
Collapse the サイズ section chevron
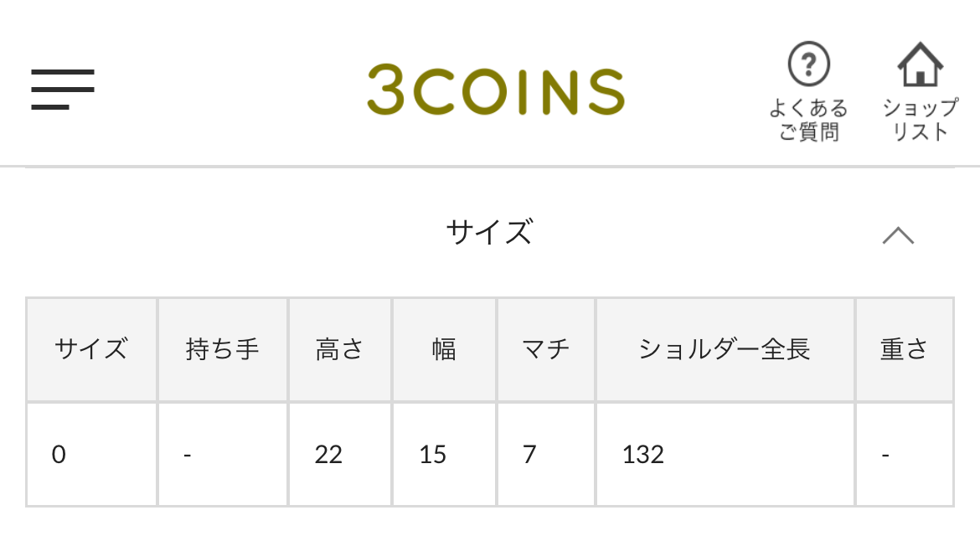pyautogui.click(x=898, y=235)
